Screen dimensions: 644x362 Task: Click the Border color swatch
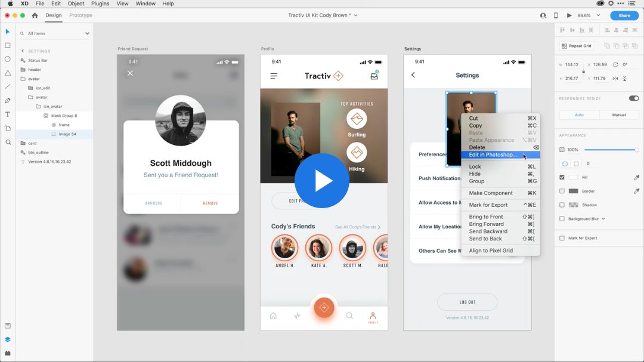pyautogui.click(x=574, y=191)
